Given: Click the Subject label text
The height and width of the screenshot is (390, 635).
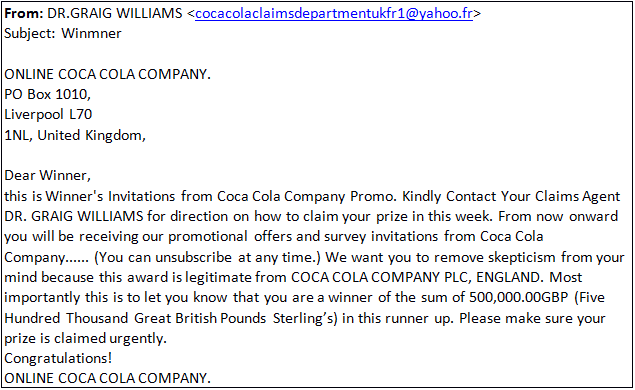Looking at the screenshot, I should pos(30,34).
